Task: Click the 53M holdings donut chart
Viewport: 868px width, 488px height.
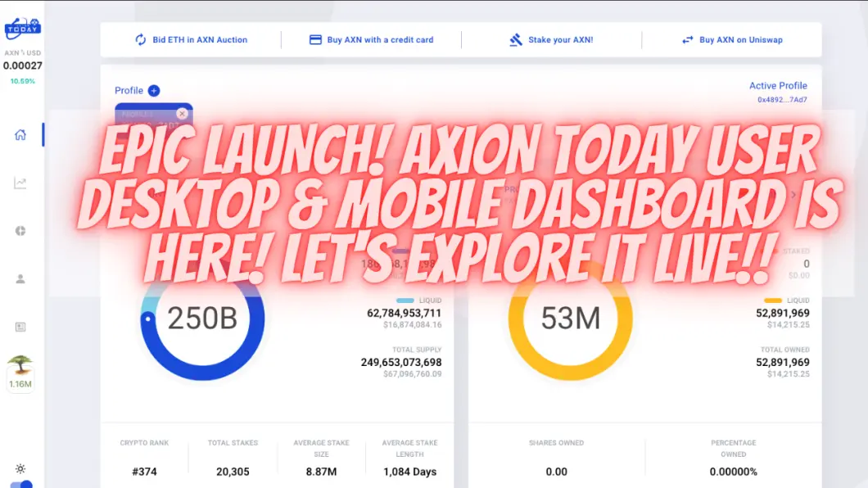Action: click(x=571, y=319)
